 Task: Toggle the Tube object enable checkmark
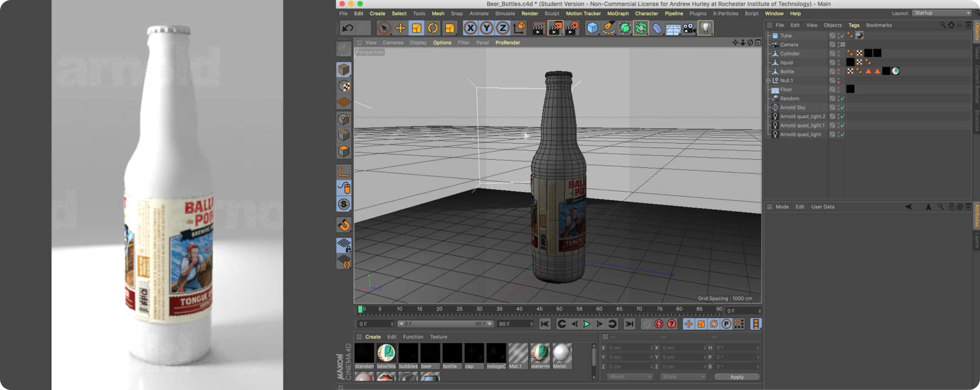click(842, 36)
